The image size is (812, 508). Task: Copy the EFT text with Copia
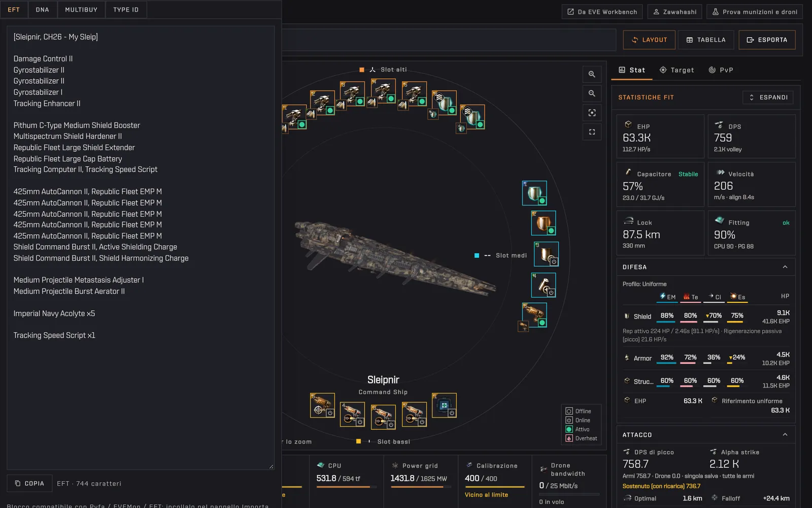point(29,484)
